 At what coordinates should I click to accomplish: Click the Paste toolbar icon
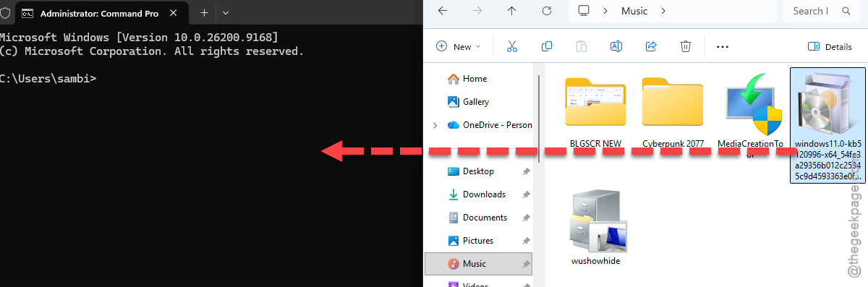582,46
